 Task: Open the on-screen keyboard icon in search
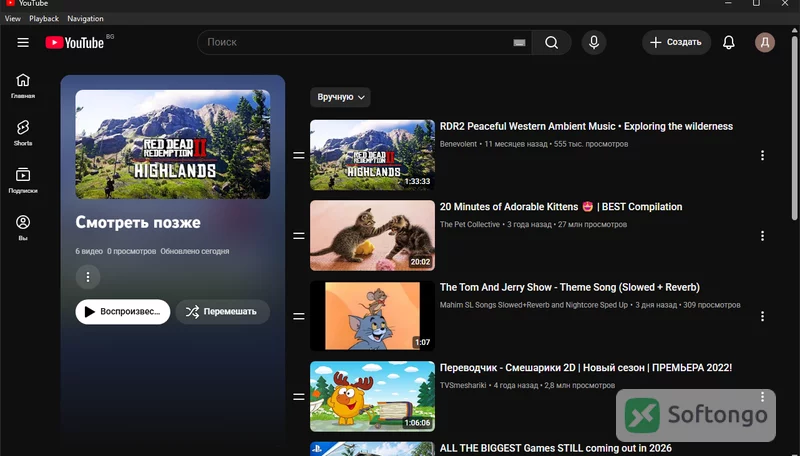519,43
